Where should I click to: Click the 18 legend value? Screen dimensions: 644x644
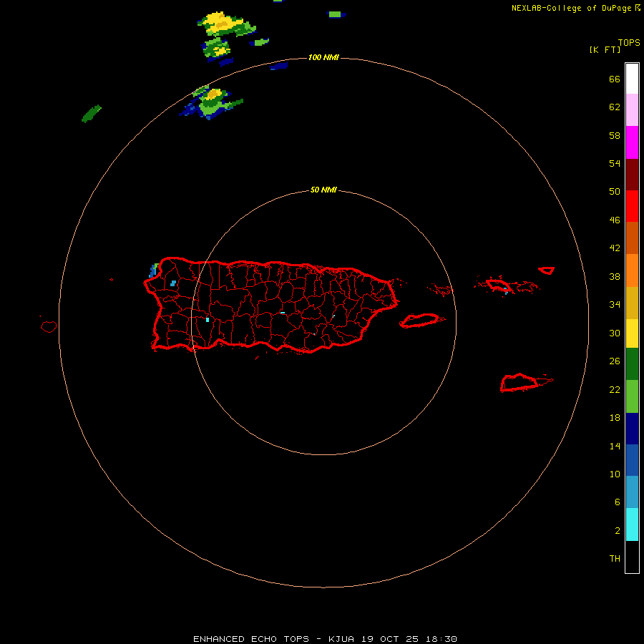(x=615, y=418)
